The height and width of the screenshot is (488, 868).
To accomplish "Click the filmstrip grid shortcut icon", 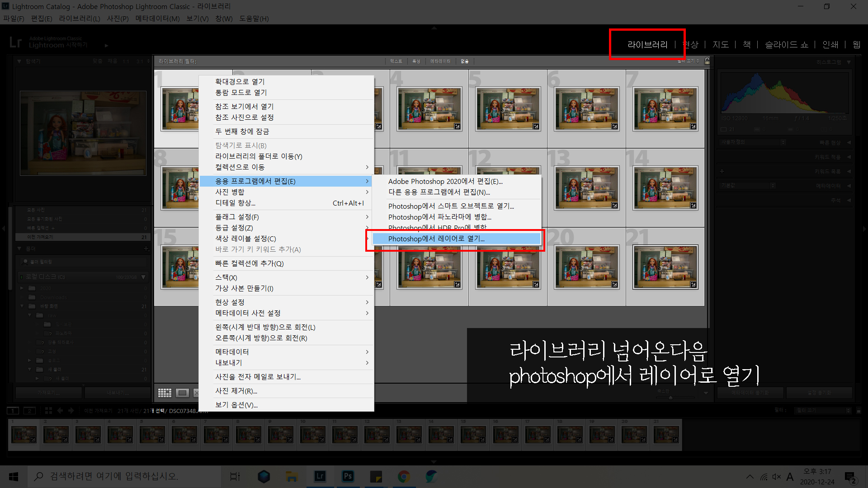I will (x=48, y=411).
